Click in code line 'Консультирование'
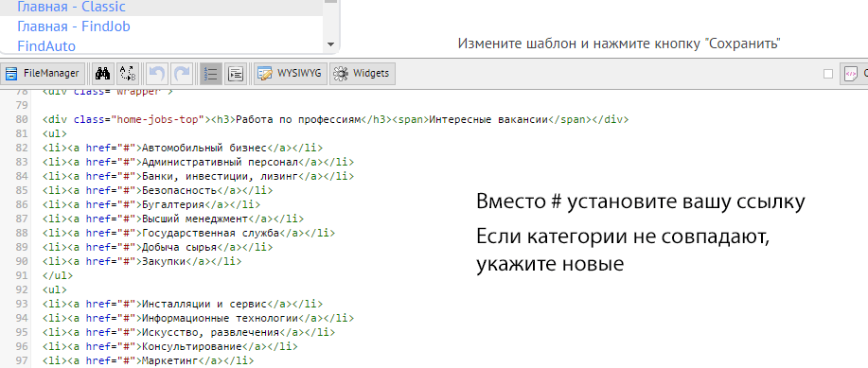This screenshot has width=868, height=368. coord(169,346)
